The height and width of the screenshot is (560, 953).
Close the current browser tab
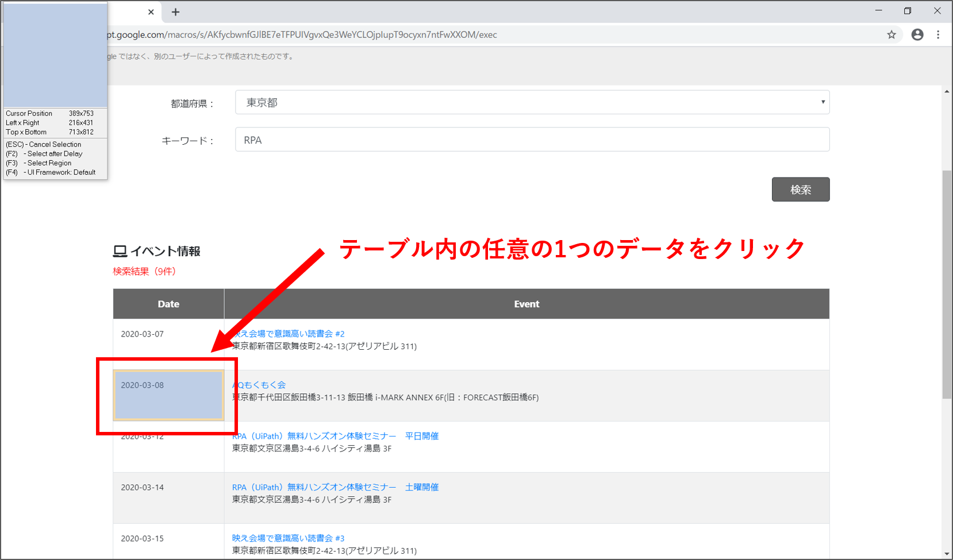[x=151, y=12]
